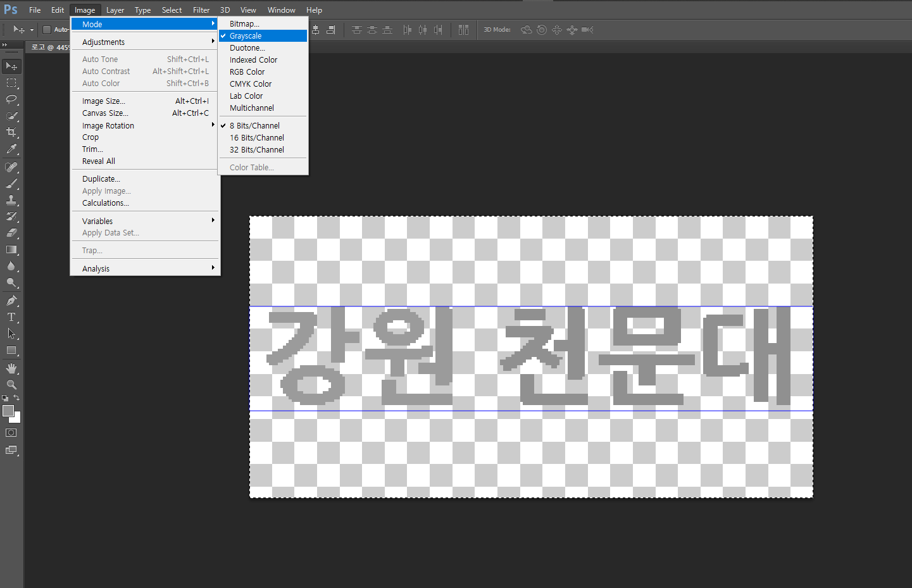Expand the Analysis submenu
The height and width of the screenshot is (588, 912).
144,268
